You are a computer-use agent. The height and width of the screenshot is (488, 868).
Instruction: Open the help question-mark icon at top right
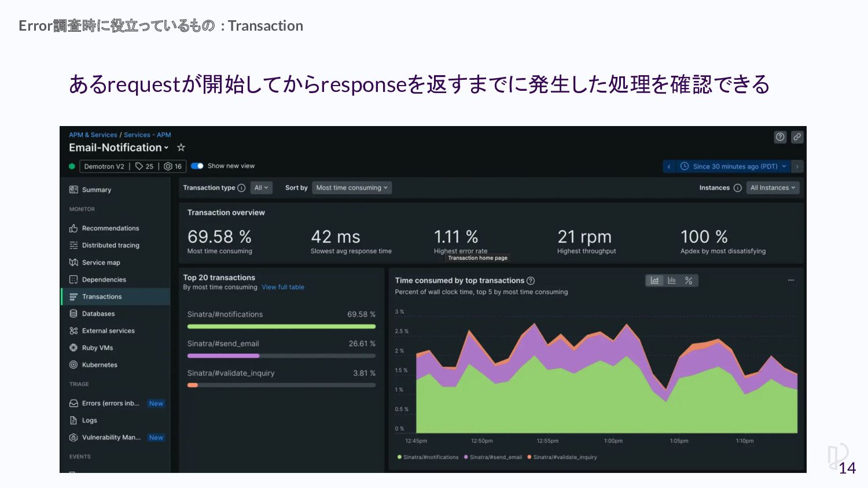pos(780,137)
